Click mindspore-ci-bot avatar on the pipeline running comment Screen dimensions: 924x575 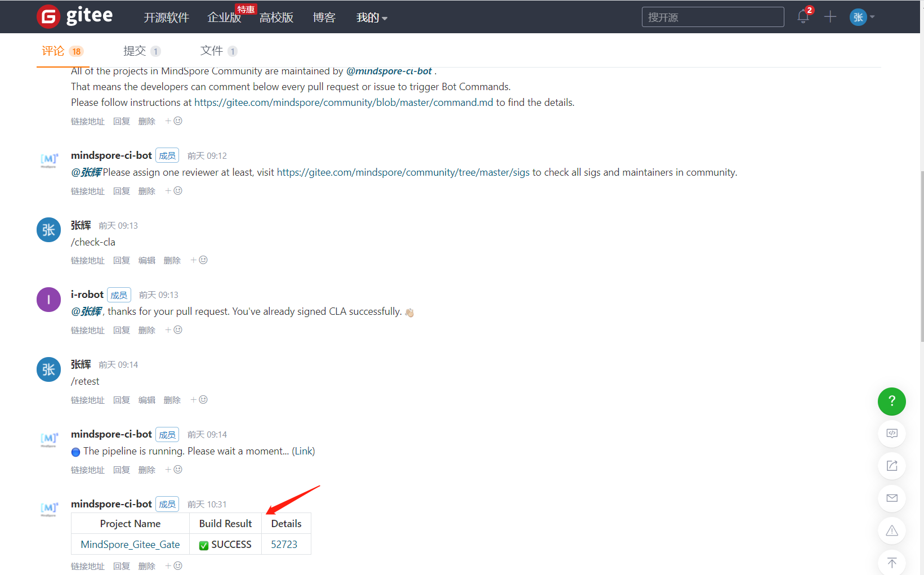coord(49,439)
